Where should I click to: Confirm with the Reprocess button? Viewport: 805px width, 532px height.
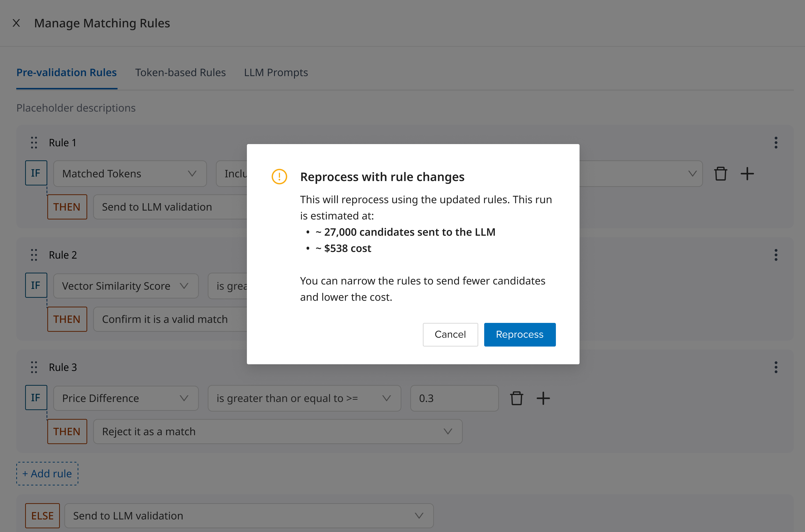pos(520,334)
